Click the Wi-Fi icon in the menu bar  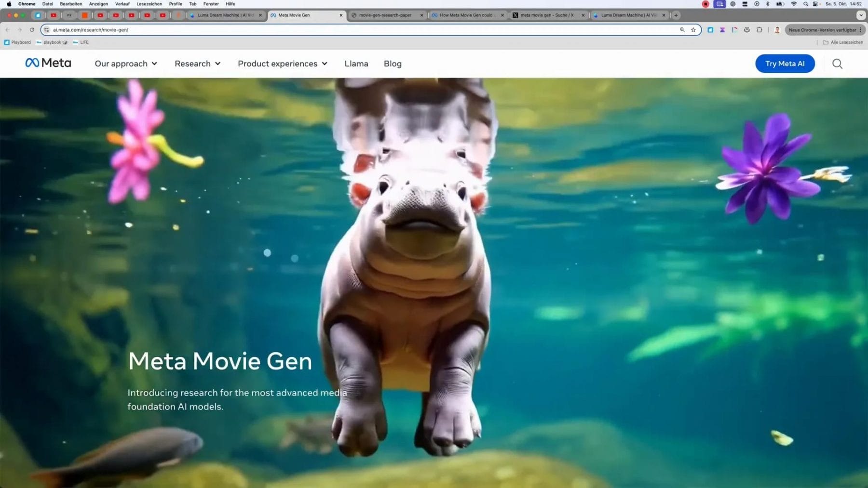[x=794, y=4]
